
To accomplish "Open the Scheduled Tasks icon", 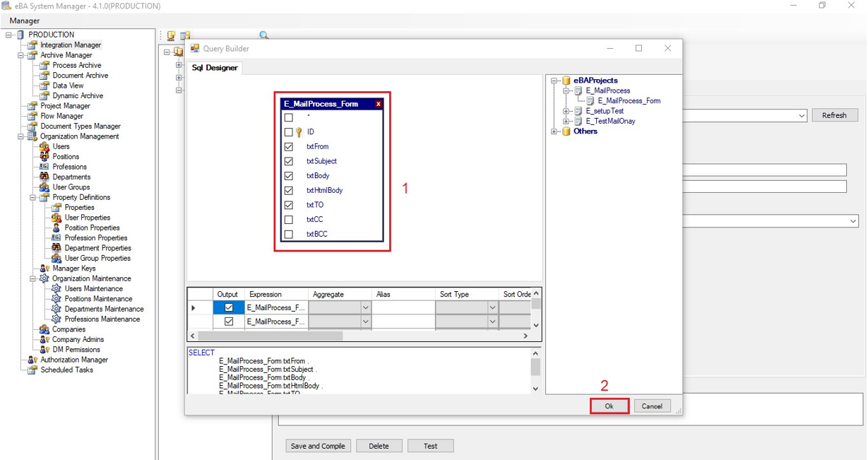I will click(32, 370).
